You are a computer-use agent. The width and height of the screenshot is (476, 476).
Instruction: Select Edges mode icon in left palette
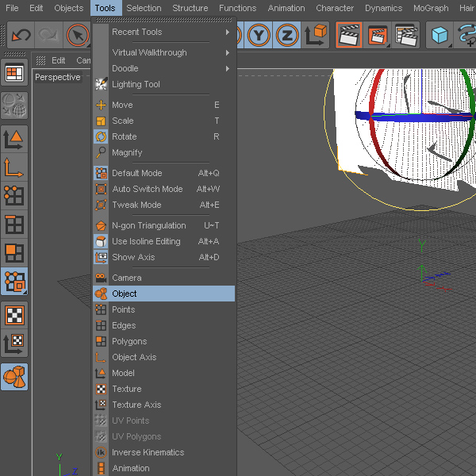pyautogui.click(x=14, y=225)
